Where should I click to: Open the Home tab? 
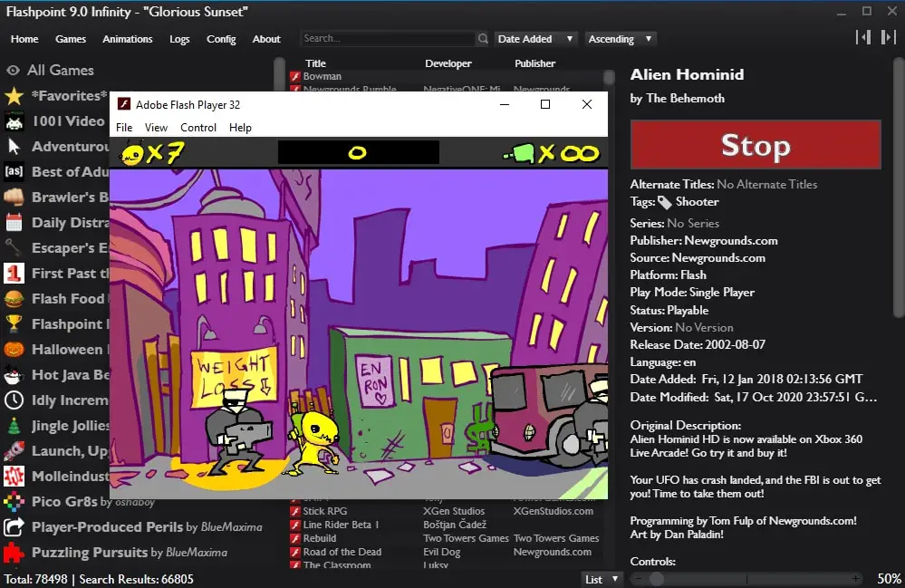tap(24, 39)
